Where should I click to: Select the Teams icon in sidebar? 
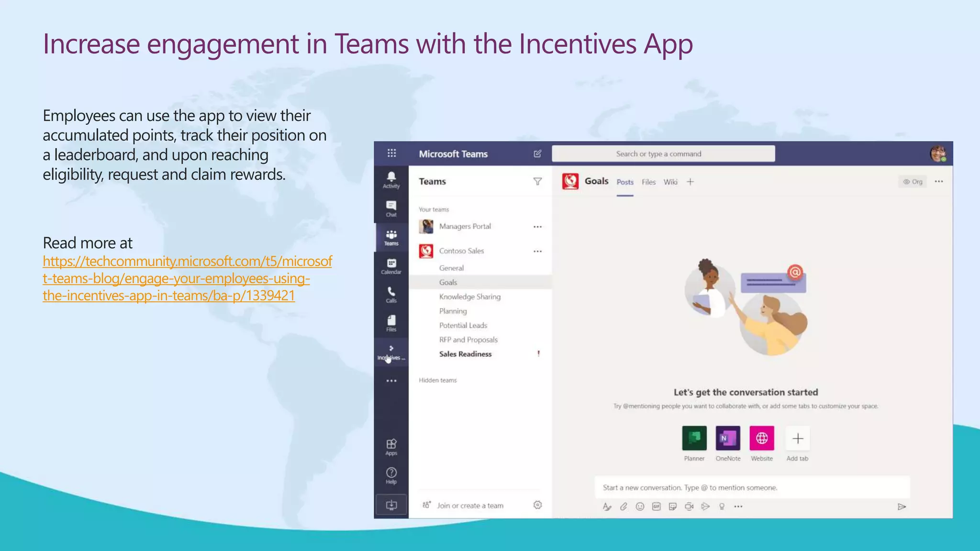[391, 237]
